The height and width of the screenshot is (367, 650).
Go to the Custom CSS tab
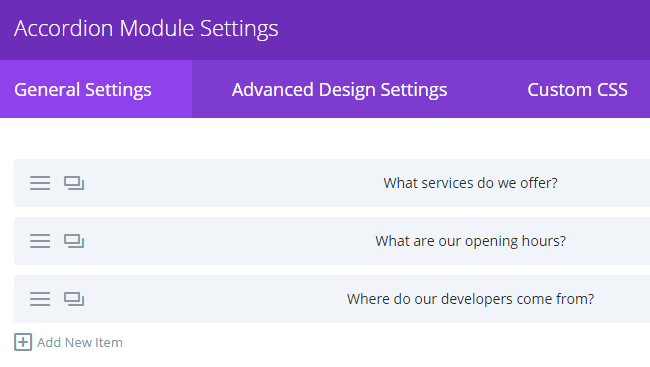pyautogui.click(x=577, y=89)
